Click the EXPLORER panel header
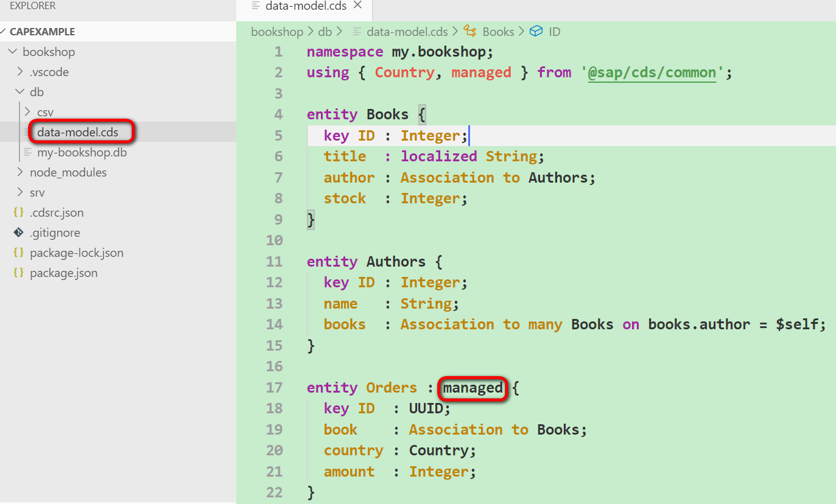 coord(33,6)
